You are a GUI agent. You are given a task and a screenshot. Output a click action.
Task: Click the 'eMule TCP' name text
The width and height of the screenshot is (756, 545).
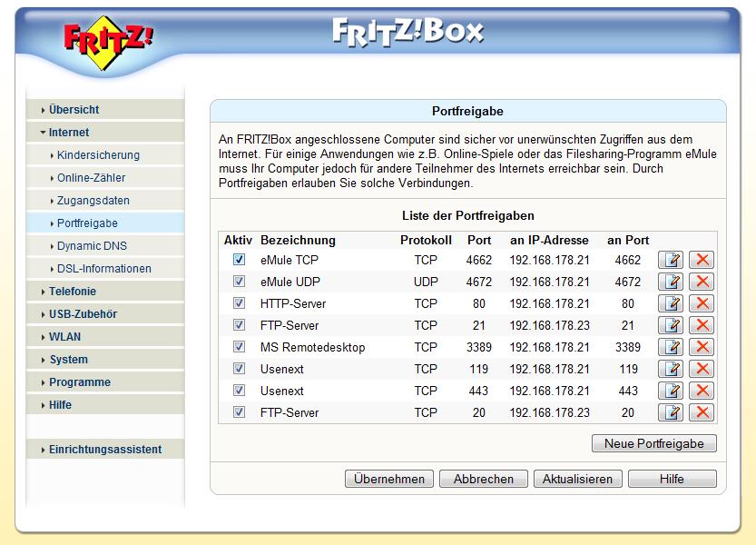tap(290, 260)
